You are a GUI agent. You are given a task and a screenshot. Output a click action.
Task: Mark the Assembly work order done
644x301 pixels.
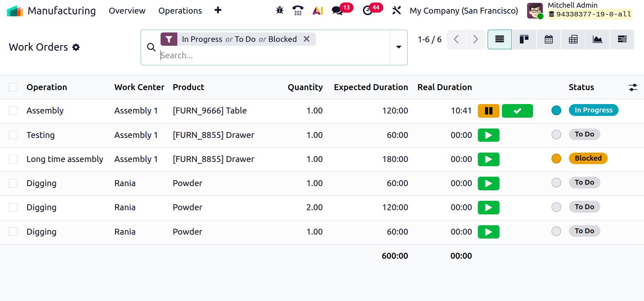tap(517, 111)
